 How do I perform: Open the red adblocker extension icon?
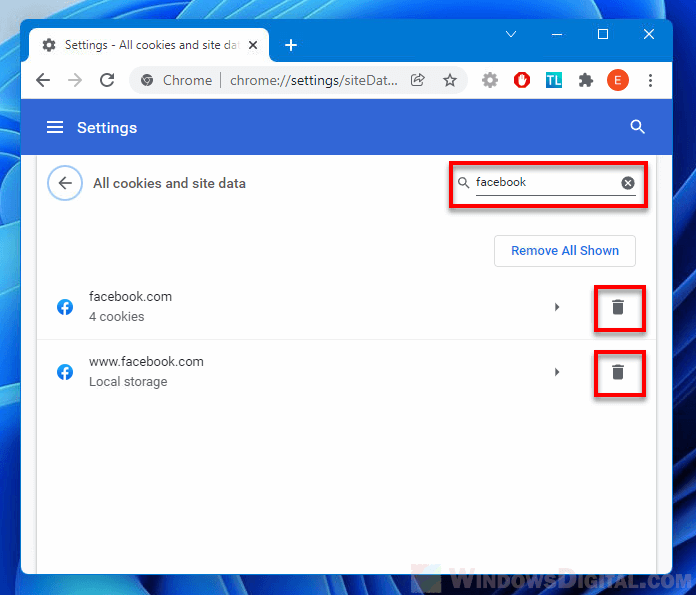pyautogui.click(x=522, y=80)
